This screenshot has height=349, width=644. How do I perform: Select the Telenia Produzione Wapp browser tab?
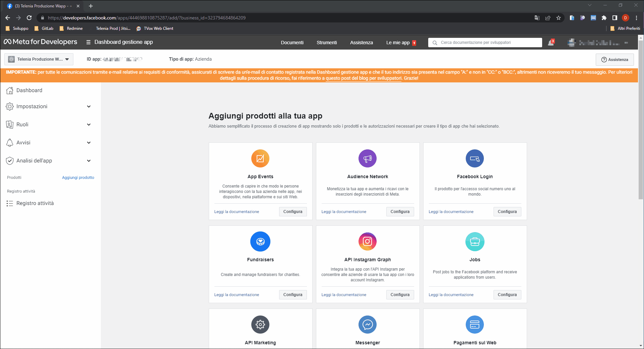click(44, 6)
